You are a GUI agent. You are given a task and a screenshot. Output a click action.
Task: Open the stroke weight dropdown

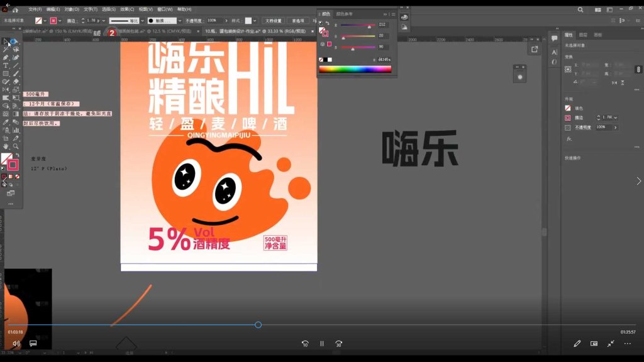[105, 20]
